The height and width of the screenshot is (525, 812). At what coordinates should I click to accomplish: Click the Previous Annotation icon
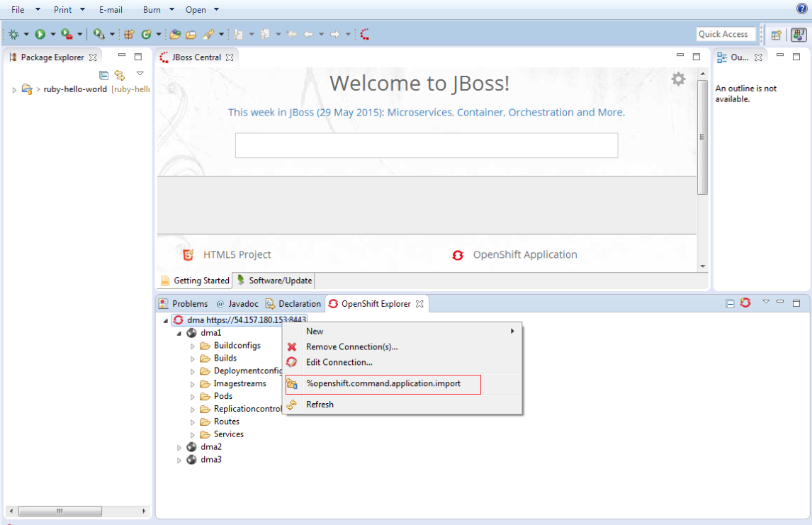(x=265, y=35)
